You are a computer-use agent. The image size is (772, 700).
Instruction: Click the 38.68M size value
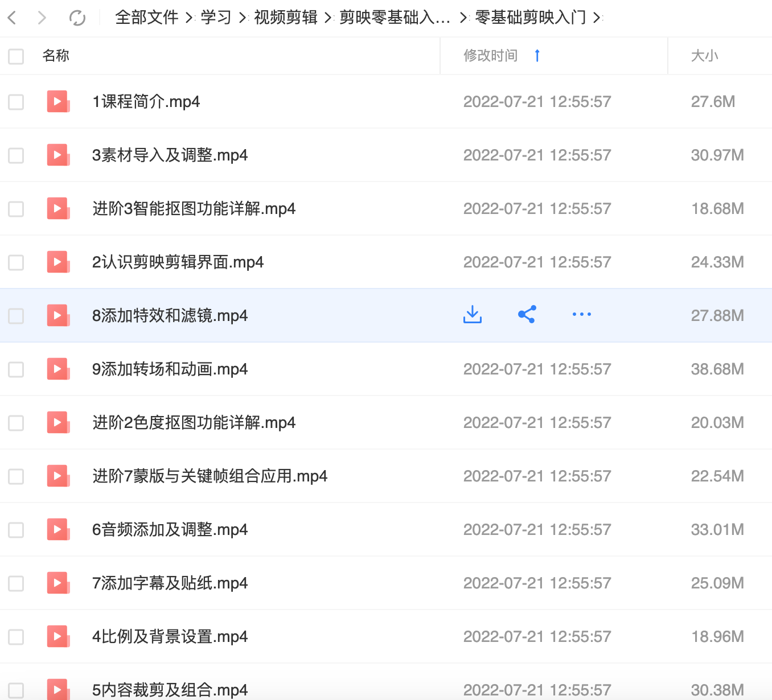coord(717,369)
